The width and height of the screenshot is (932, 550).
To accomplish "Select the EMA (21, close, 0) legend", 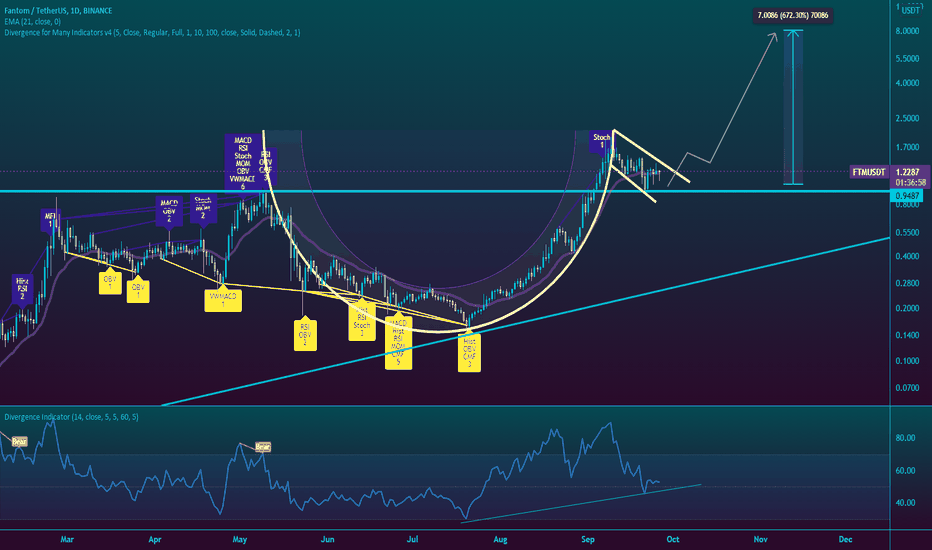I will click(x=33, y=21).
